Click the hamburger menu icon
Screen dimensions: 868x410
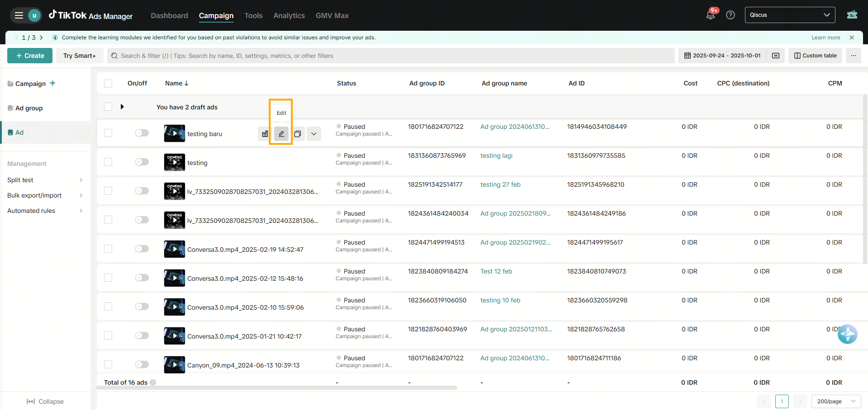coord(19,15)
